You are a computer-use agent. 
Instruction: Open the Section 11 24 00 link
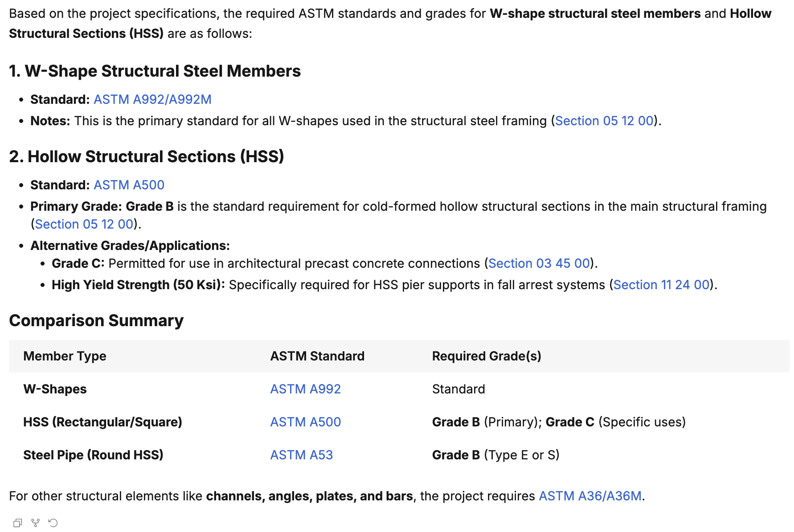661,285
